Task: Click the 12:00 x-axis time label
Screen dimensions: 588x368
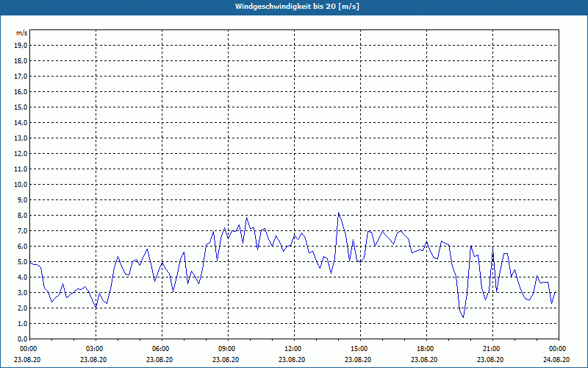Action: coord(295,349)
